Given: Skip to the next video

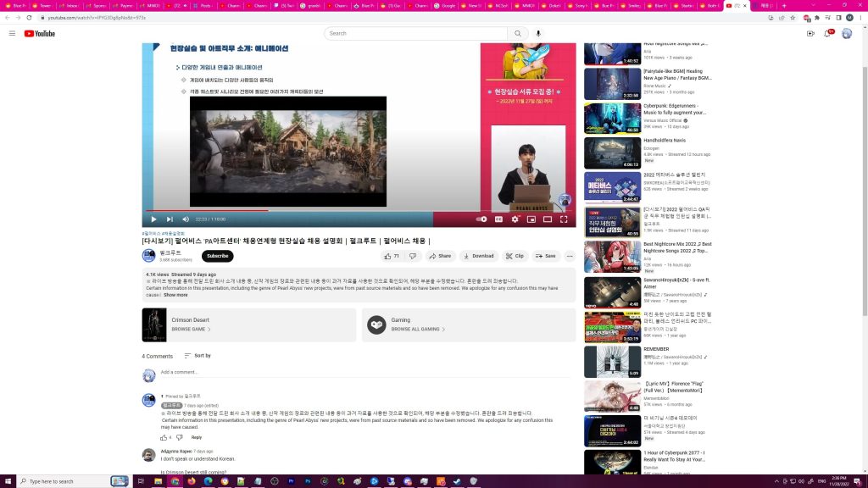Looking at the screenshot, I should point(170,219).
